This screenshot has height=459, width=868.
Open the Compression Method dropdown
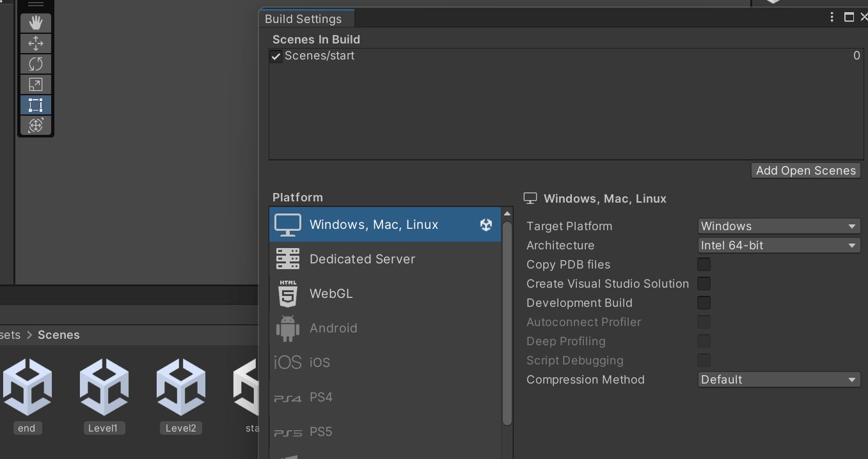[779, 380]
